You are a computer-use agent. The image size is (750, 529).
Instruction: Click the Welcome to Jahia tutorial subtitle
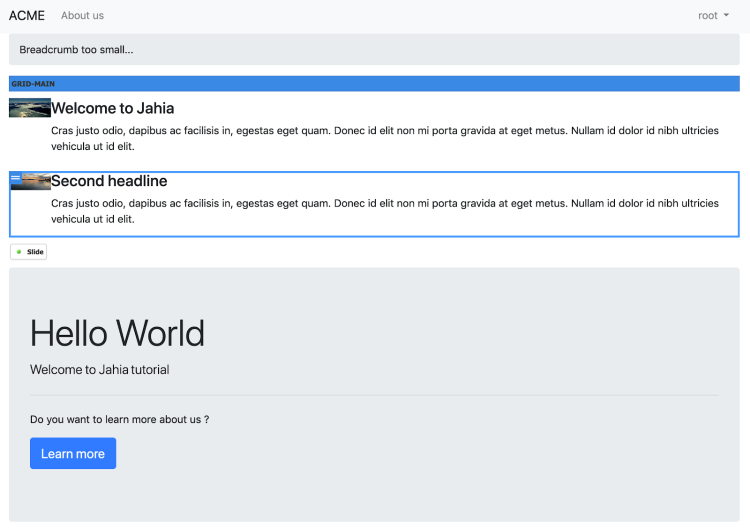click(99, 369)
